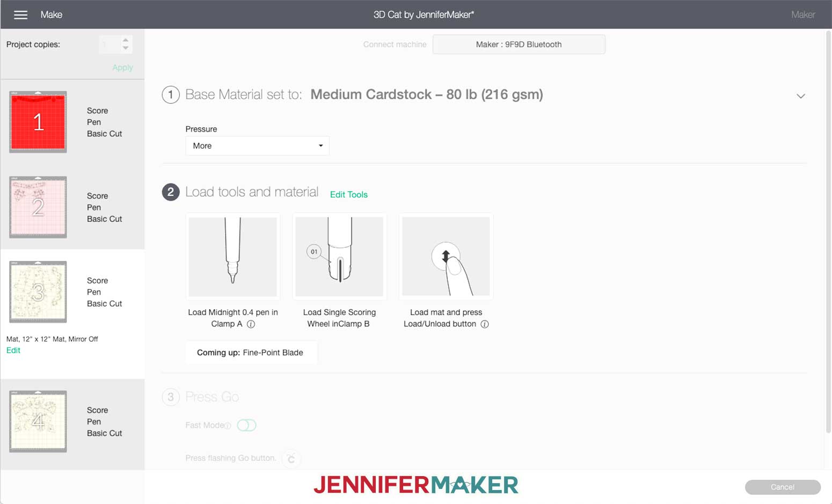The image size is (832, 504).
Task: Open the hamburger menu icon
Action: click(20, 14)
